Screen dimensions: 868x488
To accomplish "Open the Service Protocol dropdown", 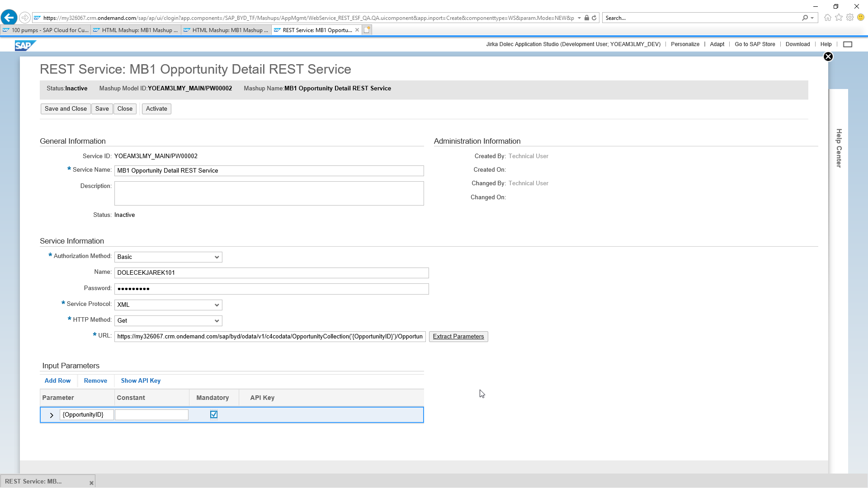I will pyautogui.click(x=168, y=305).
